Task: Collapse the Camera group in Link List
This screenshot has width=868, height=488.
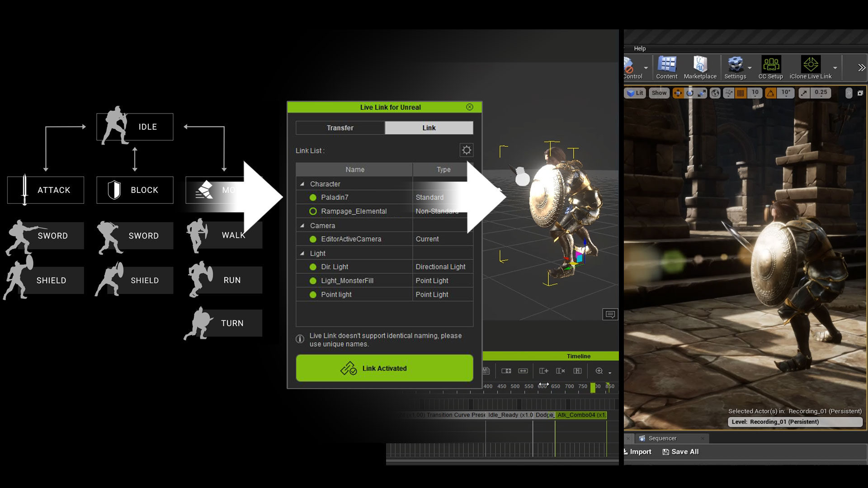Action: pos(302,225)
